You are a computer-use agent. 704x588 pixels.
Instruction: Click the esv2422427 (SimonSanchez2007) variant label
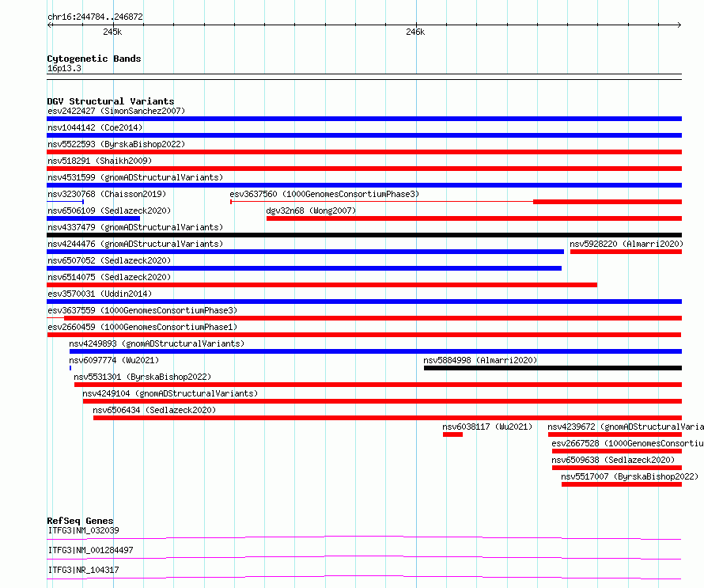click(x=116, y=111)
